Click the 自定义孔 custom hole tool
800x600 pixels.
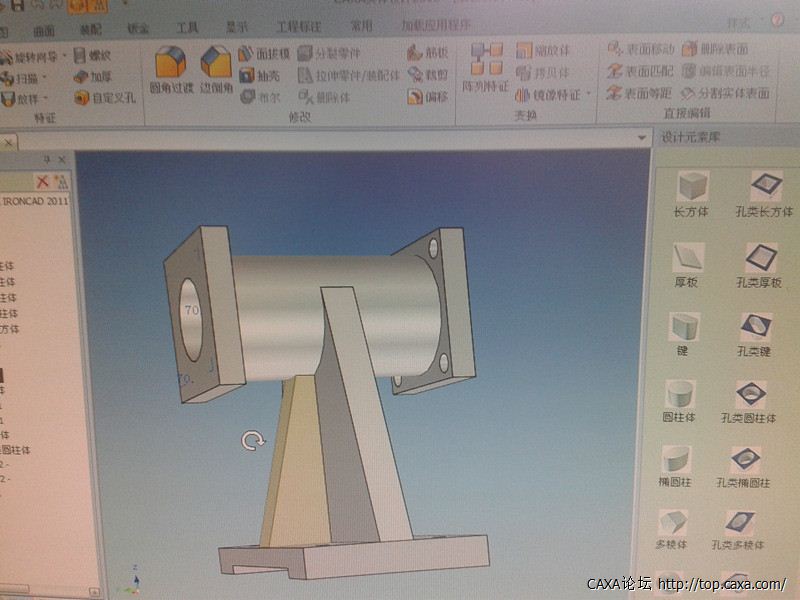(x=104, y=98)
